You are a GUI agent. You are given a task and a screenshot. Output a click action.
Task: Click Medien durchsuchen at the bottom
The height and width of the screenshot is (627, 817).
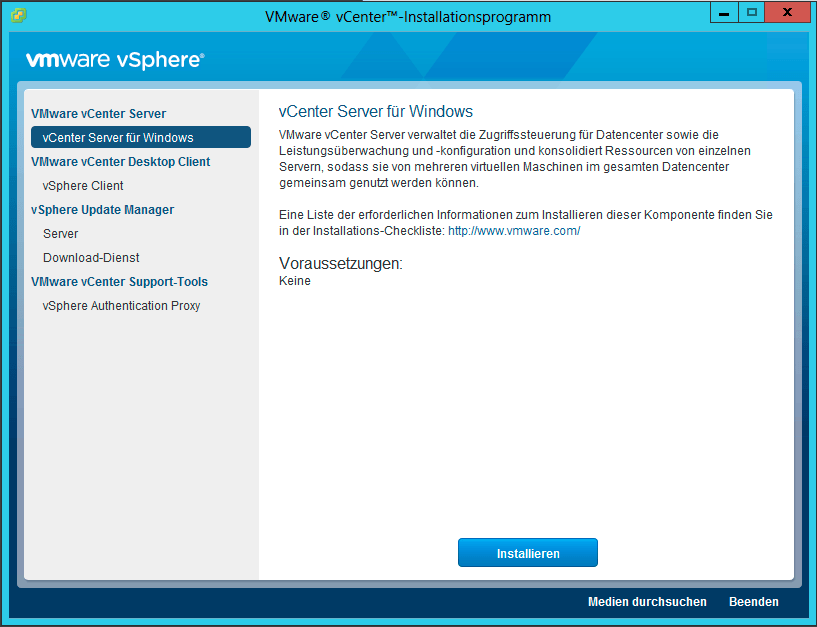pyautogui.click(x=647, y=601)
